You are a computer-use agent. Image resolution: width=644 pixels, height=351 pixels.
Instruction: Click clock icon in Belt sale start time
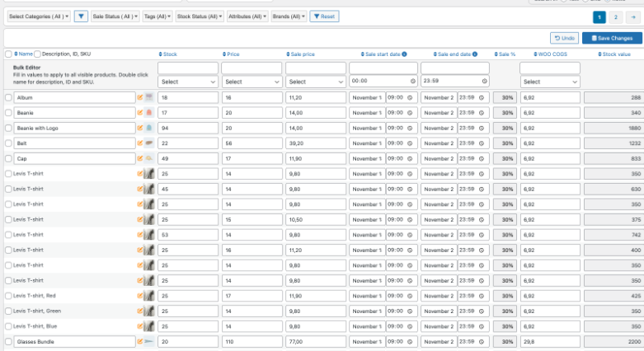coord(410,143)
